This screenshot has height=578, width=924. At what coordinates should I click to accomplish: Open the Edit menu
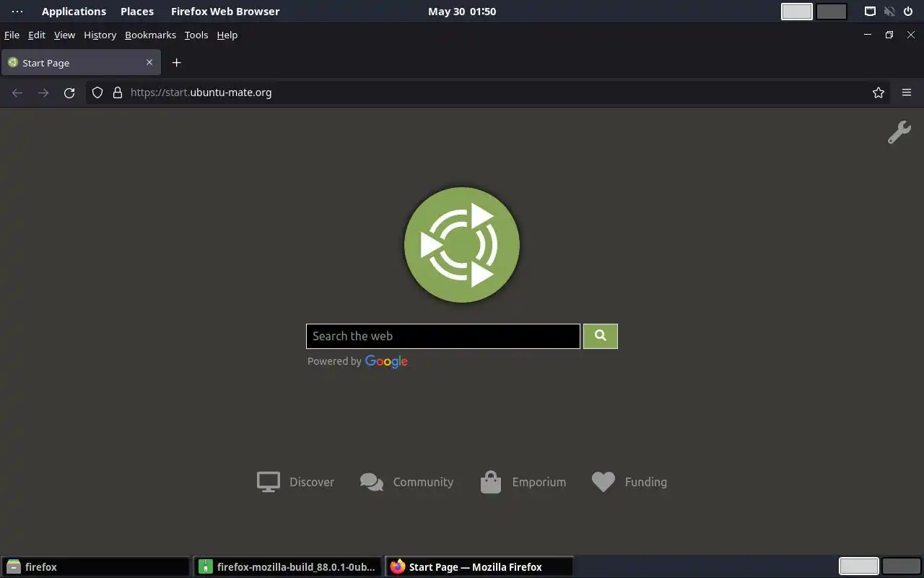[37, 35]
